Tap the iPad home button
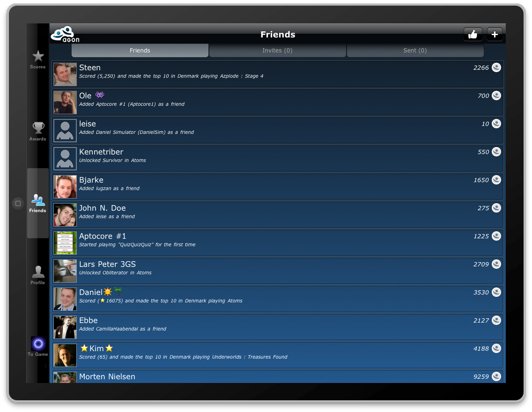 [18, 204]
